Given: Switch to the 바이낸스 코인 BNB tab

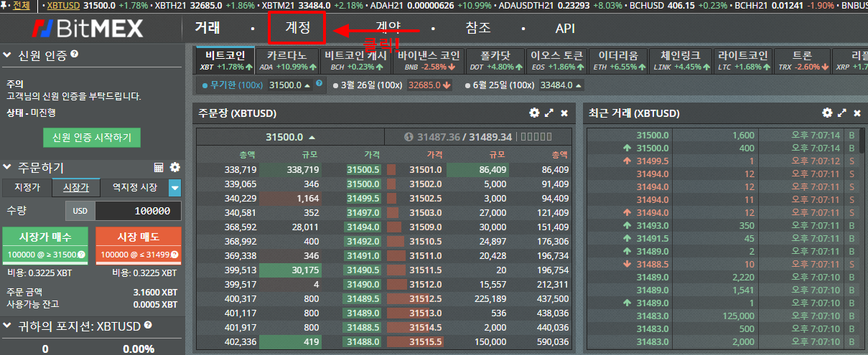Looking at the screenshot, I should pos(429,60).
